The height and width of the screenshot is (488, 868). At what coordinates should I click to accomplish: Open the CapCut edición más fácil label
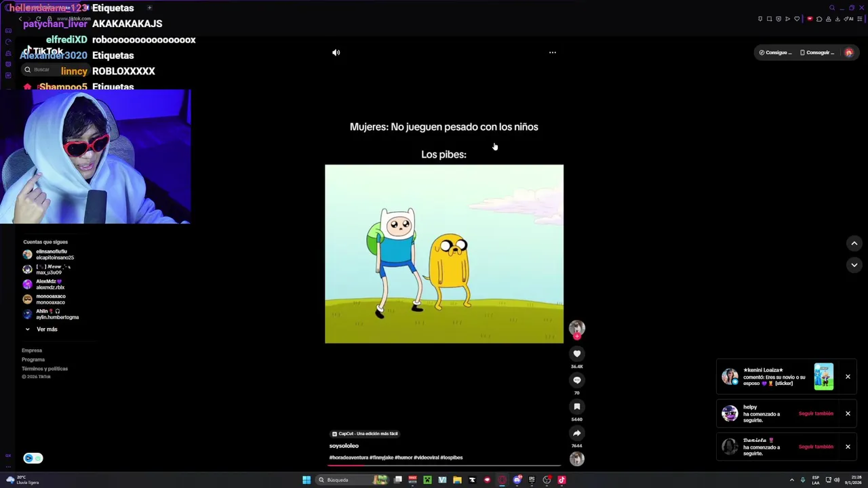click(365, 434)
